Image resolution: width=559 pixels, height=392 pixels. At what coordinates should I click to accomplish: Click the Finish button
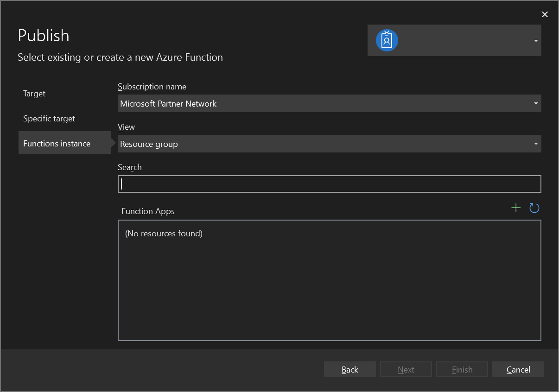(x=462, y=369)
